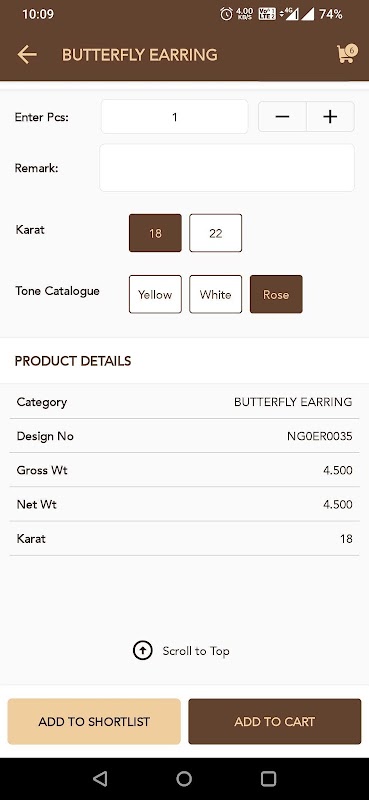Focus the Remark text box
The height and width of the screenshot is (800, 369).
(227, 168)
